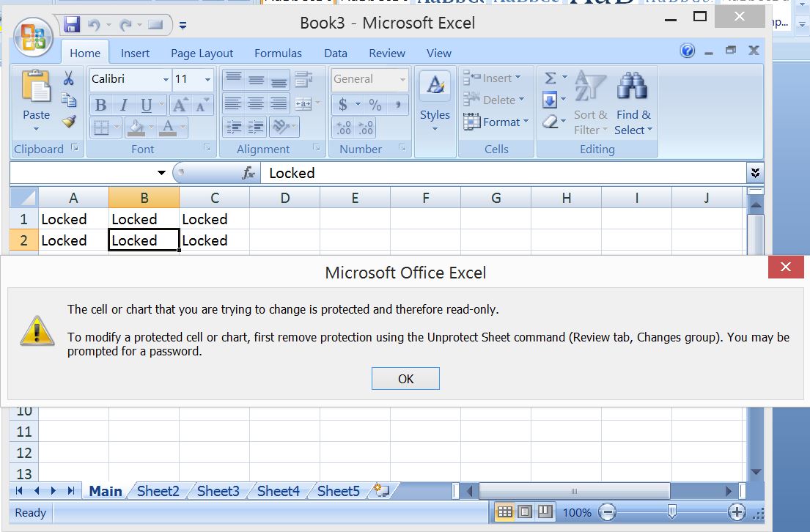Click the Clear eraser icon
Viewport: 810px width, 532px height.
[551, 122]
